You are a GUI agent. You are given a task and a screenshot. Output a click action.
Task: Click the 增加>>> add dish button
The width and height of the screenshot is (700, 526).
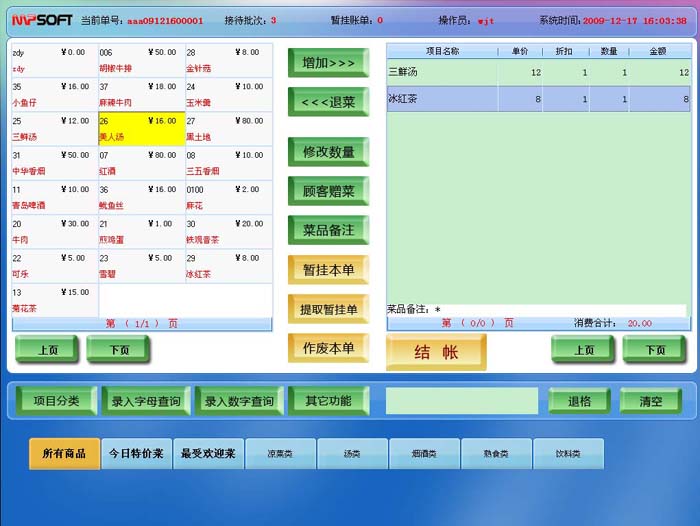328,63
